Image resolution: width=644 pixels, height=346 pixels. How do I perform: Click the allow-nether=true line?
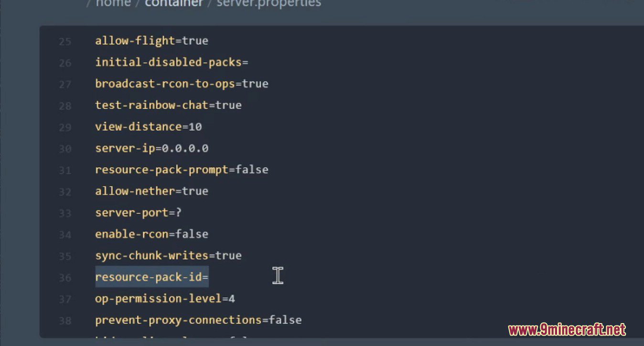click(151, 191)
